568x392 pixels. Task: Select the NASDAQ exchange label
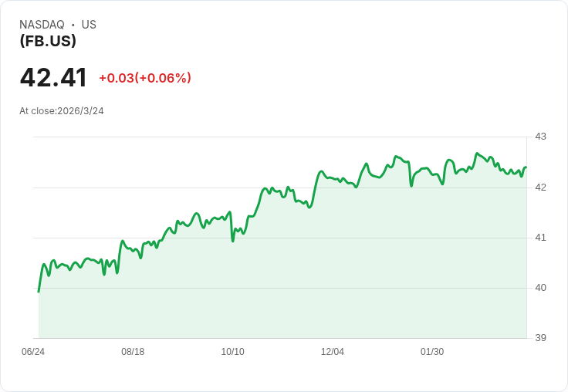42,25
